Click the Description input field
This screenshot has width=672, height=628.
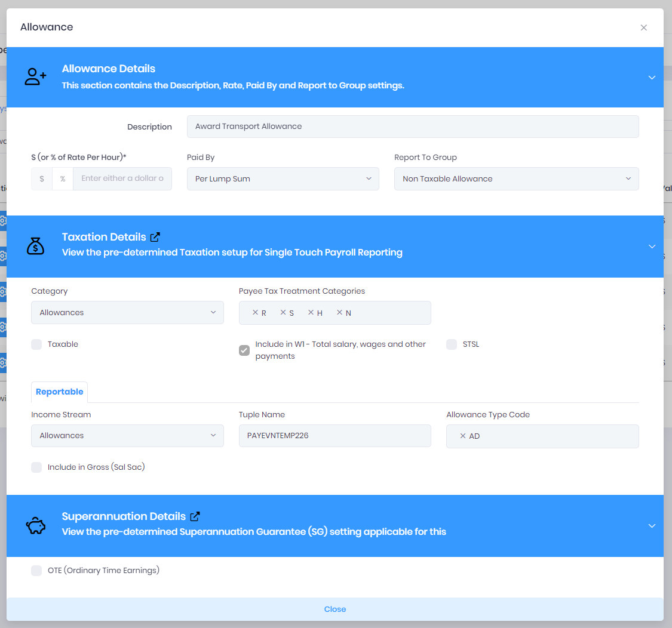point(413,127)
